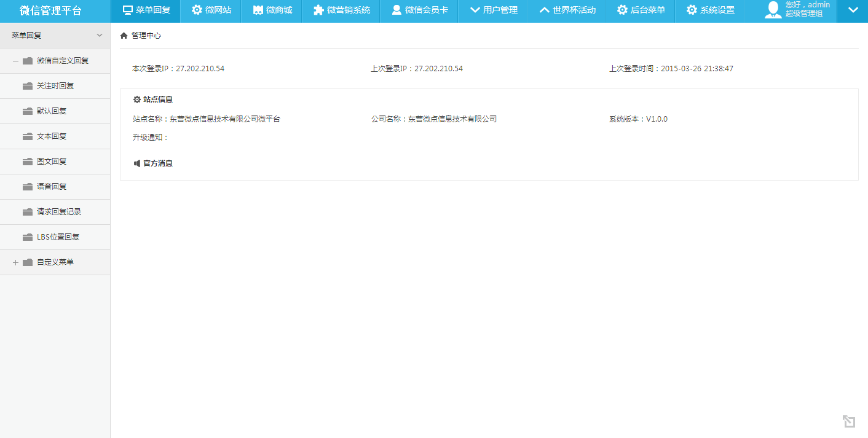This screenshot has width=868, height=438.
Task: Go to LBS位置回复 page
Action: point(58,237)
